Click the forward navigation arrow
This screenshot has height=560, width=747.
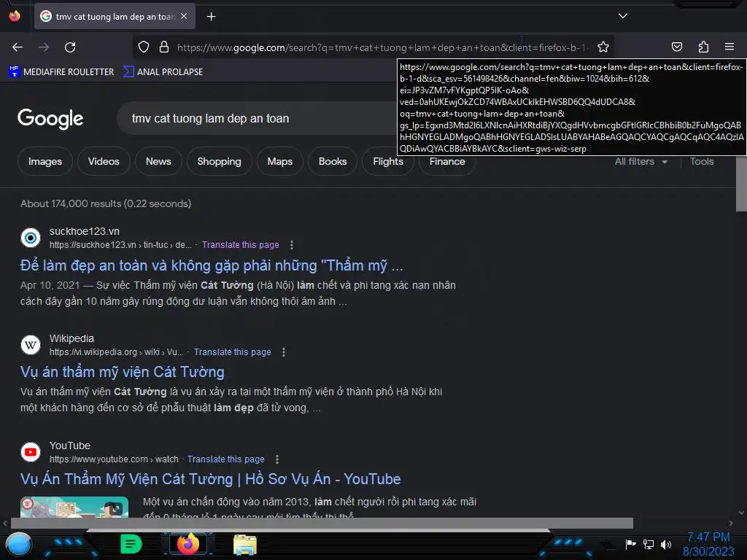click(x=44, y=47)
